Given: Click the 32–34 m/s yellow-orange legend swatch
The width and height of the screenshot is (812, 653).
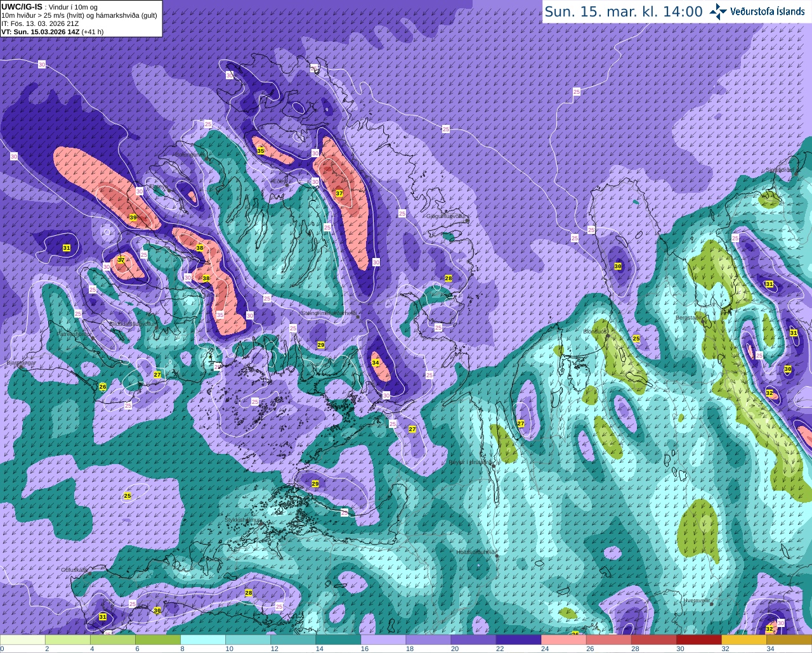Looking at the screenshot, I should pyautogui.click(x=743, y=640).
